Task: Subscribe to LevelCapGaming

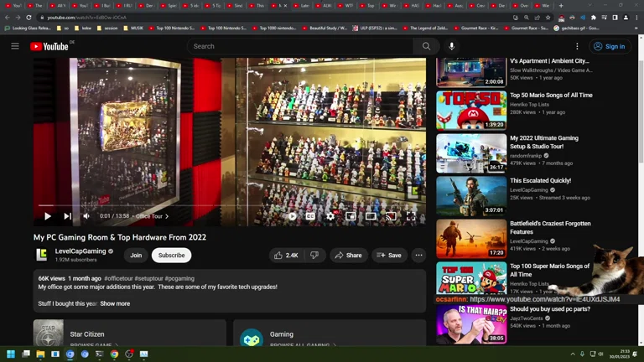Action: click(171, 256)
